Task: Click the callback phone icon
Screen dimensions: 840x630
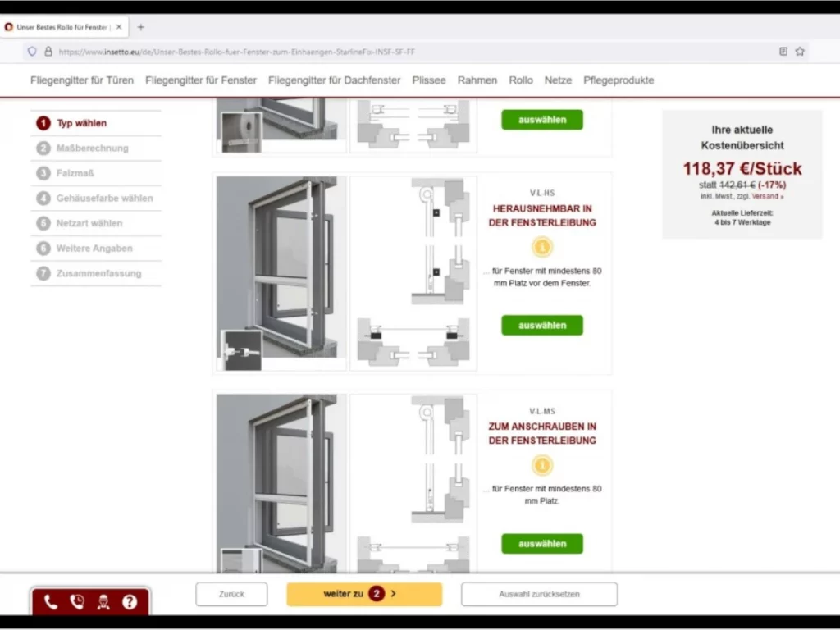Action: (x=77, y=602)
